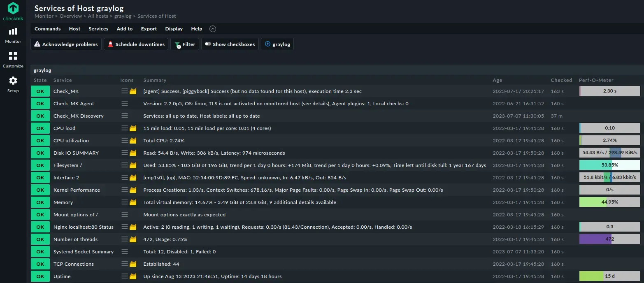The image size is (644, 283).
Task: Click the Filesystem 53.85% Perf-O-Meter bar
Action: pyautogui.click(x=610, y=165)
